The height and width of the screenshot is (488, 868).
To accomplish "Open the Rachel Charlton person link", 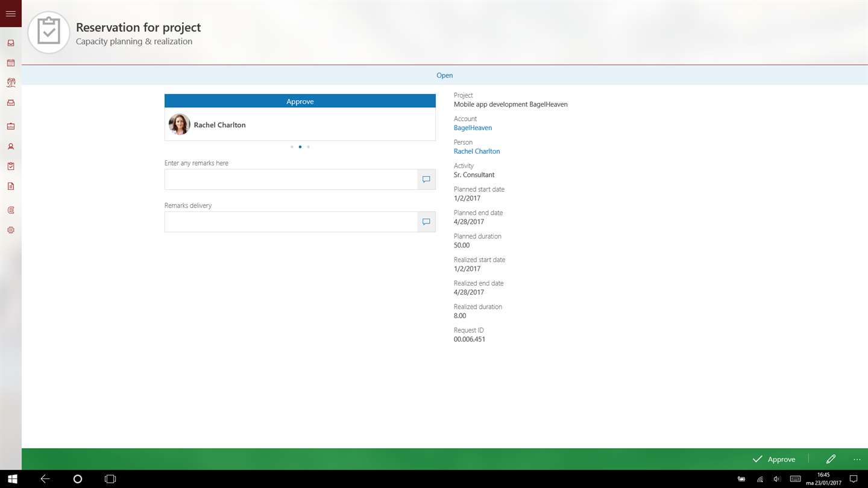I will pyautogui.click(x=477, y=151).
